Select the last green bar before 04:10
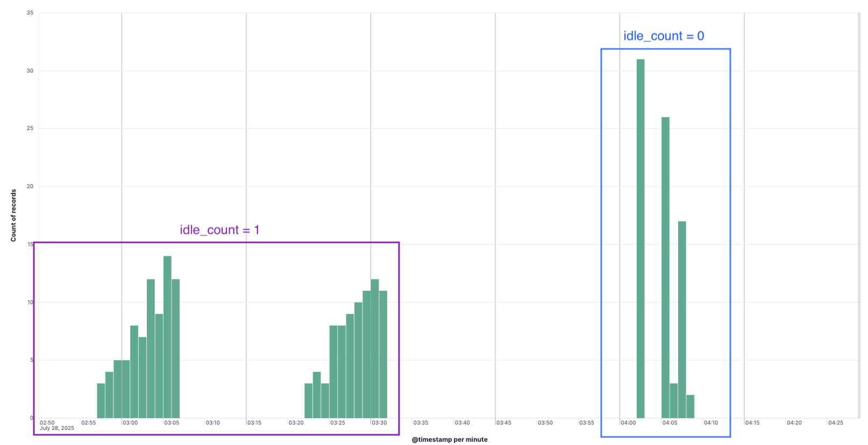The image size is (868, 445). [691, 406]
